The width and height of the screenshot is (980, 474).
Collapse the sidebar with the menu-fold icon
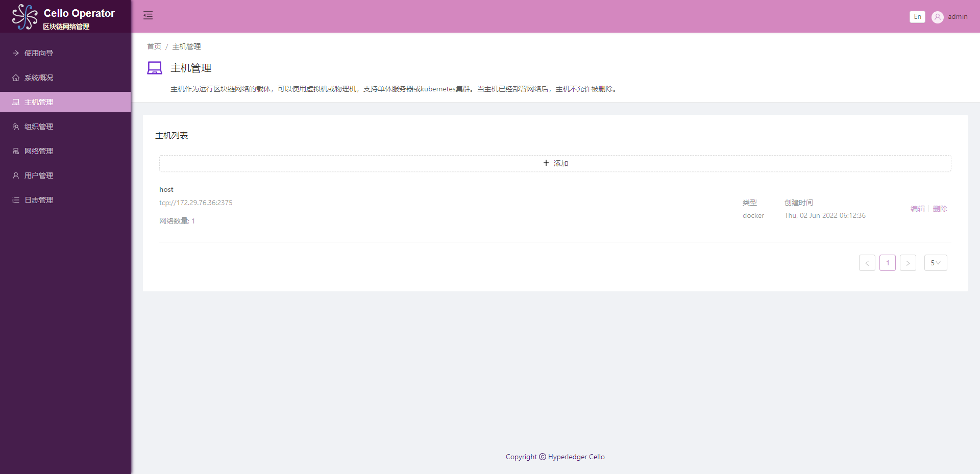point(148,15)
